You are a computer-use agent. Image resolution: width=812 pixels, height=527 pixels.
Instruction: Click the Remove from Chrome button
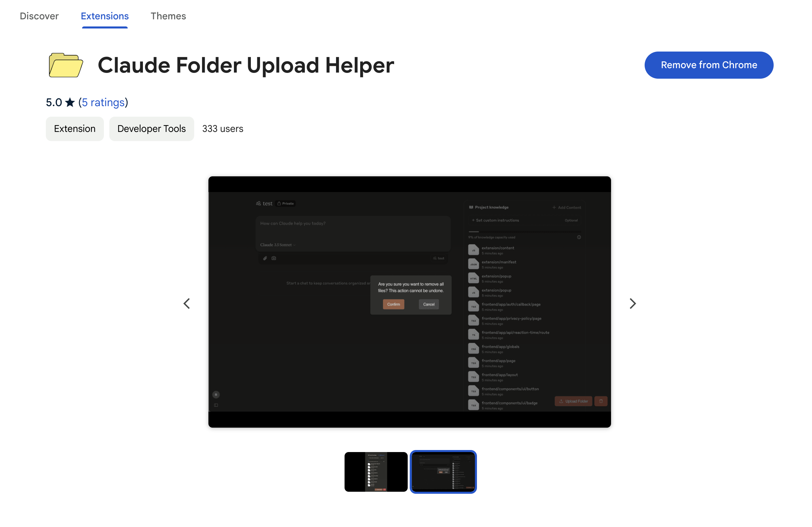(x=709, y=65)
